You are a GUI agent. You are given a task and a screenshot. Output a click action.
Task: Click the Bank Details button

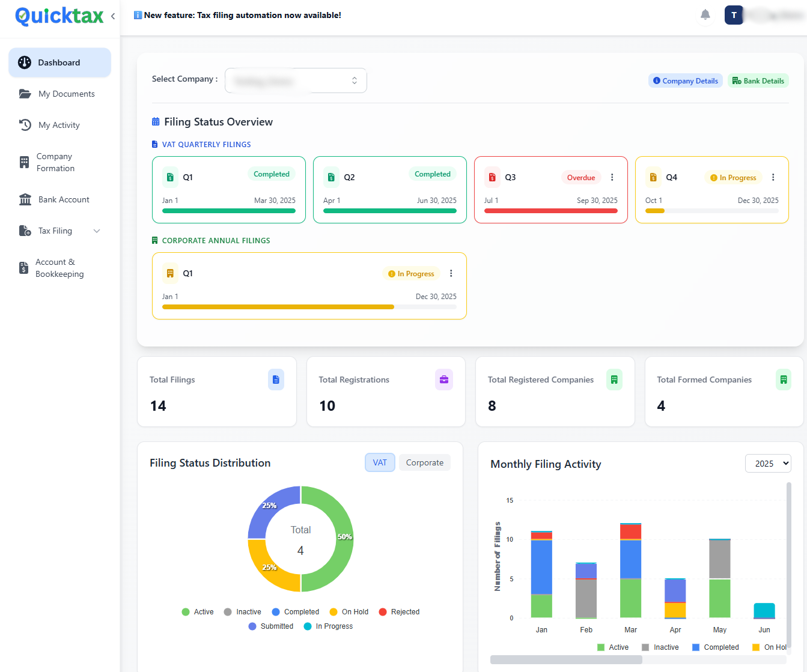(758, 80)
